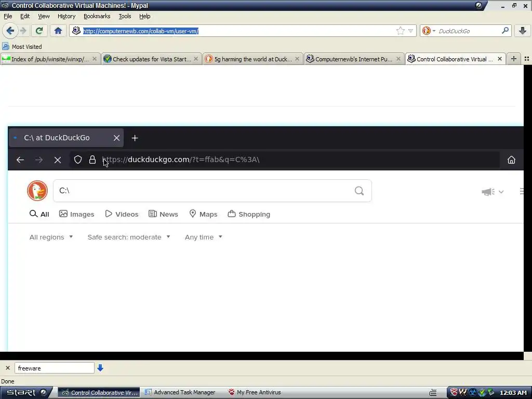Click Mypal's forward arrow button
Image resolution: width=532 pixels, height=399 pixels.
click(23, 31)
